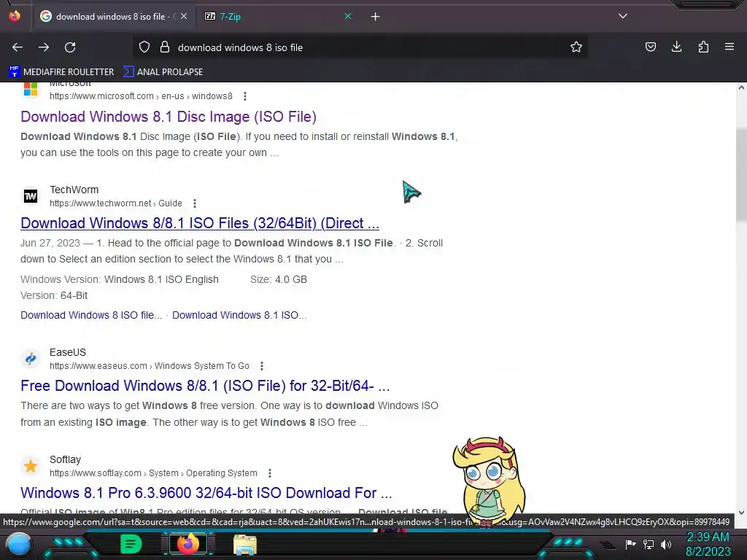
Task: Open options menu for the Softlay result
Action: [x=270, y=472]
